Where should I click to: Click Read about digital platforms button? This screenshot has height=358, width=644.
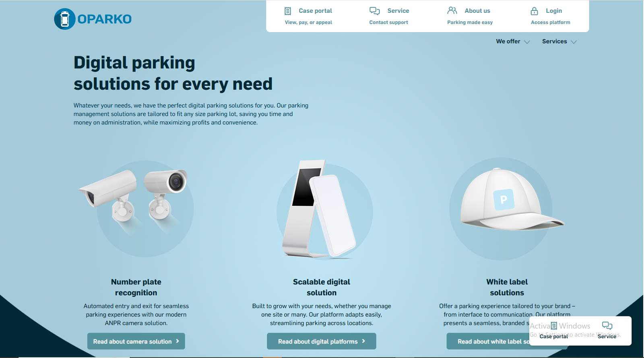[322, 341]
